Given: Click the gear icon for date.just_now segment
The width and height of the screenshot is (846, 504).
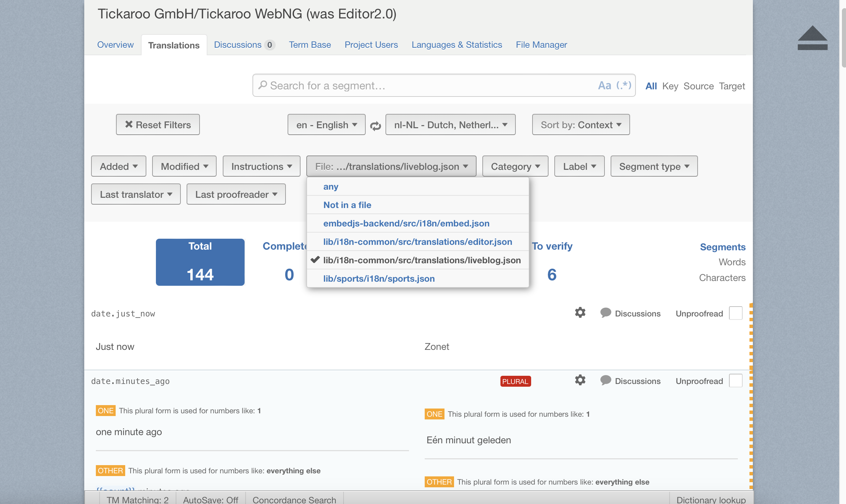Looking at the screenshot, I should click(x=580, y=313).
